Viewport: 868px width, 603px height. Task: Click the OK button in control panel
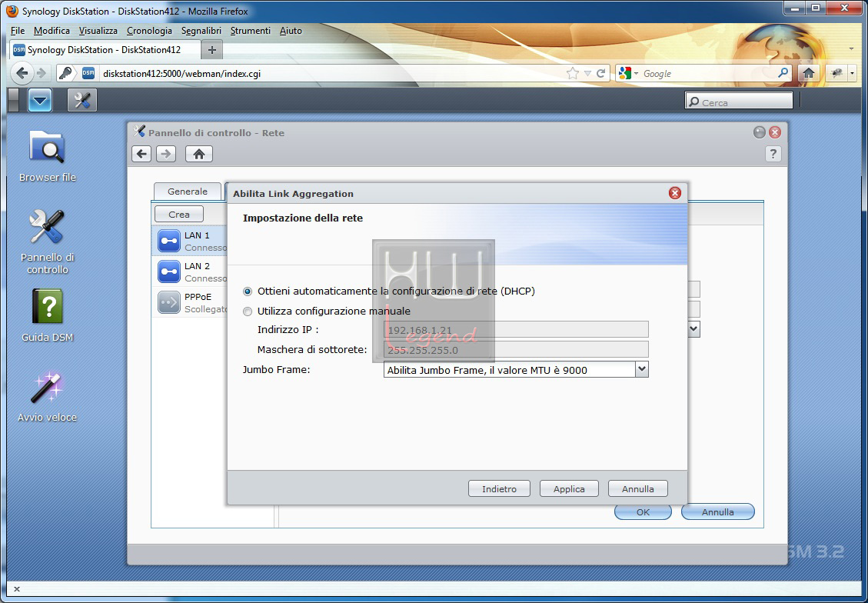[643, 512]
